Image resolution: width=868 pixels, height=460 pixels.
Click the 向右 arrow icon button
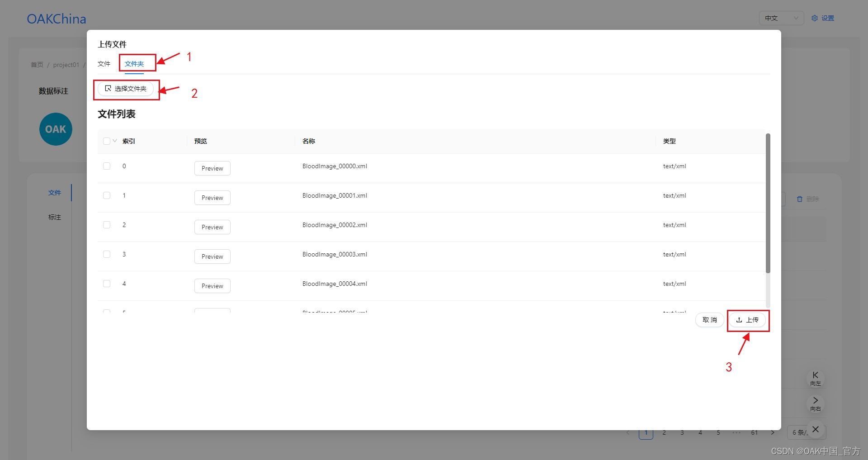point(816,403)
